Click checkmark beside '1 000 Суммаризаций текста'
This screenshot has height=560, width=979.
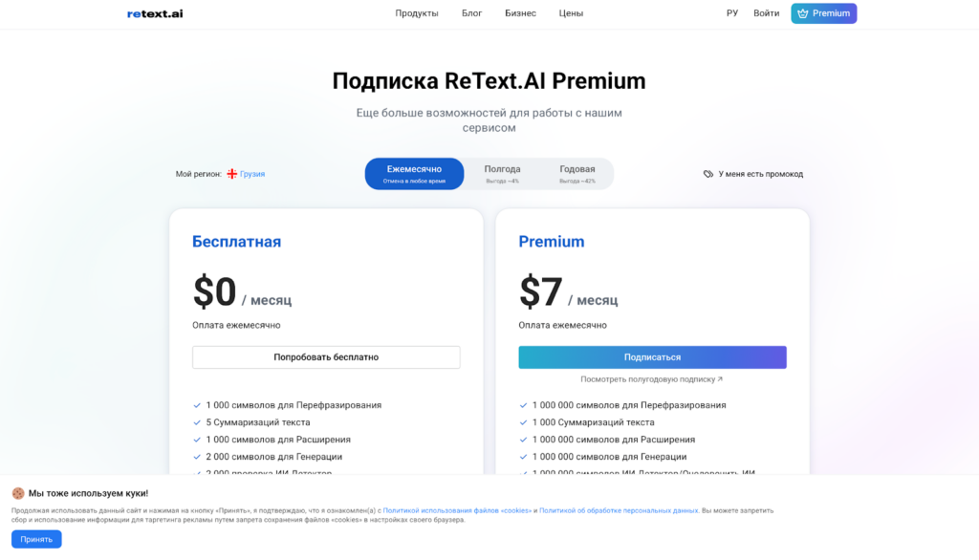(x=523, y=422)
